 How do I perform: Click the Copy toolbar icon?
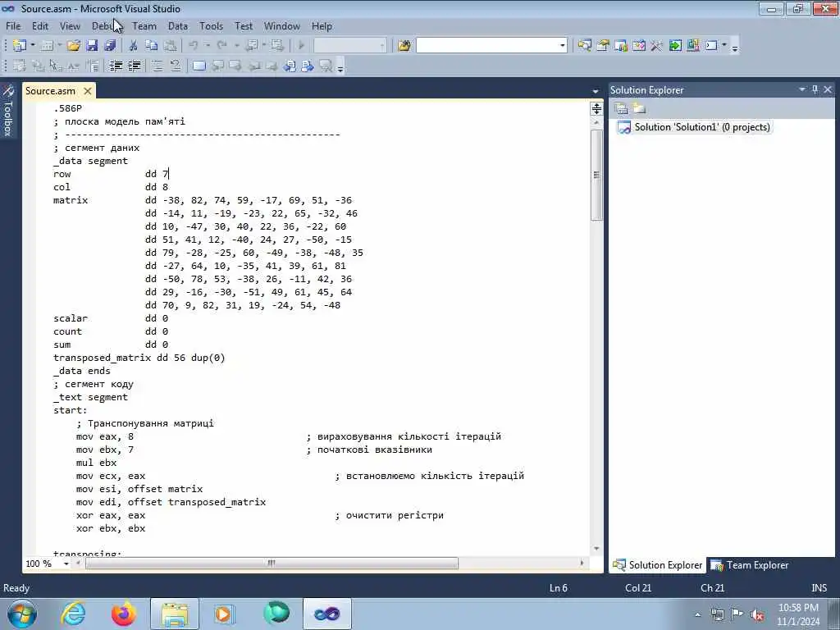152,46
